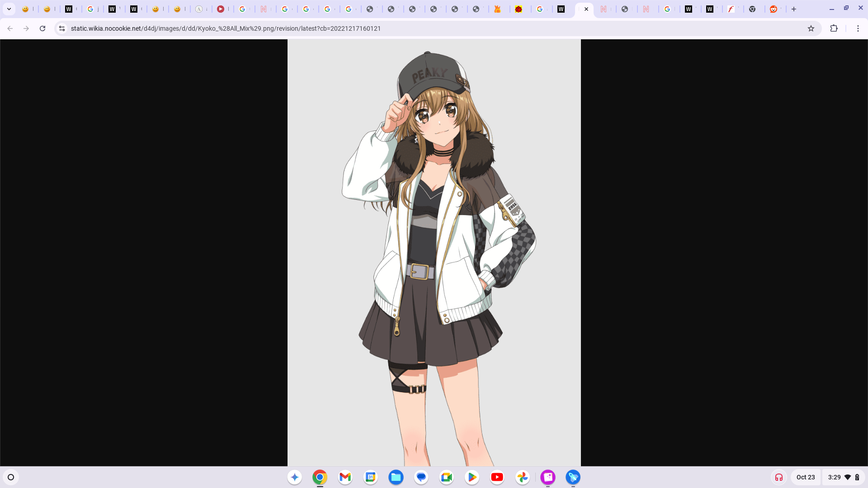
Task: Click the address bar URL text
Action: [x=226, y=28]
